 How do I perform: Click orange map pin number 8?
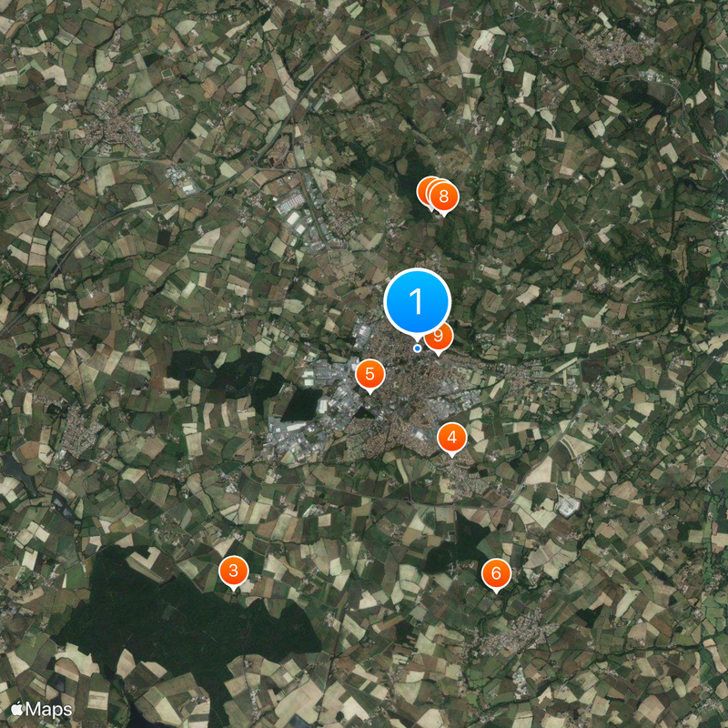[444, 197]
